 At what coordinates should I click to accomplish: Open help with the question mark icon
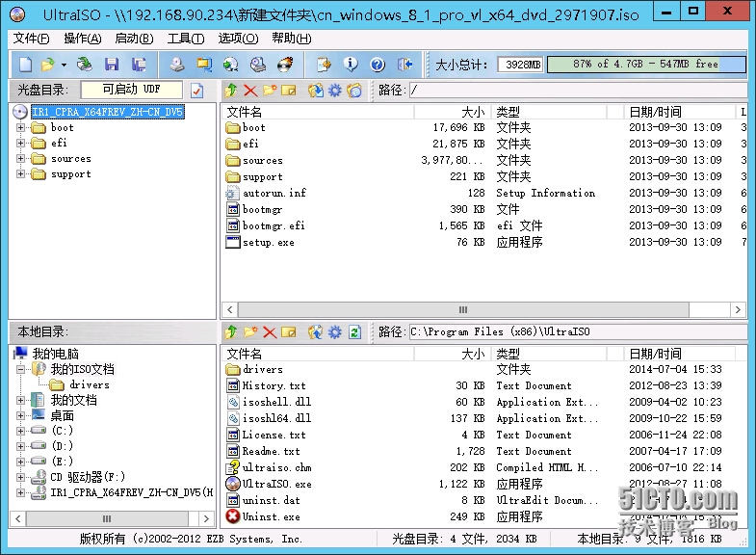click(x=378, y=65)
